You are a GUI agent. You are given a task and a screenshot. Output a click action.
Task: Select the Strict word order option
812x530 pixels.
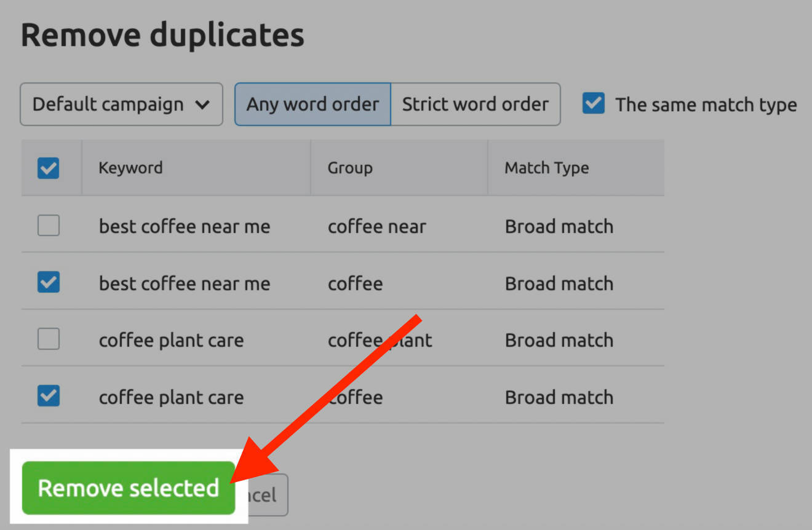[476, 104]
